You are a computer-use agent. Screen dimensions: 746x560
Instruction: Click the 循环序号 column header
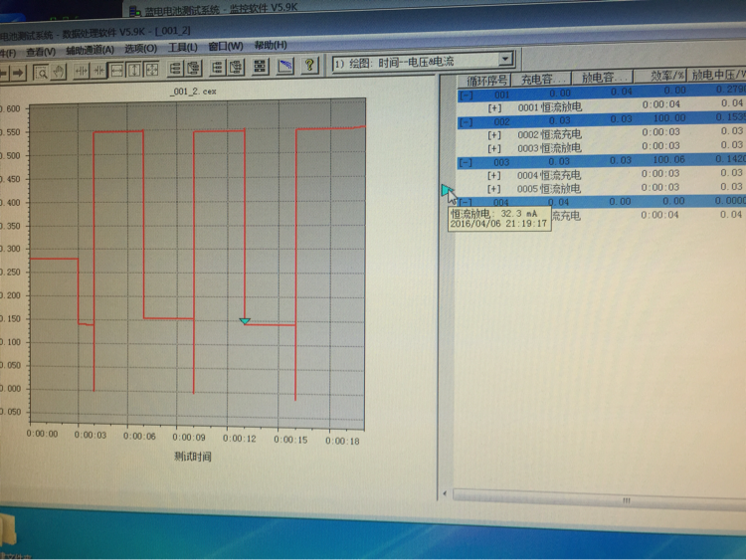(x=486, y=81)
